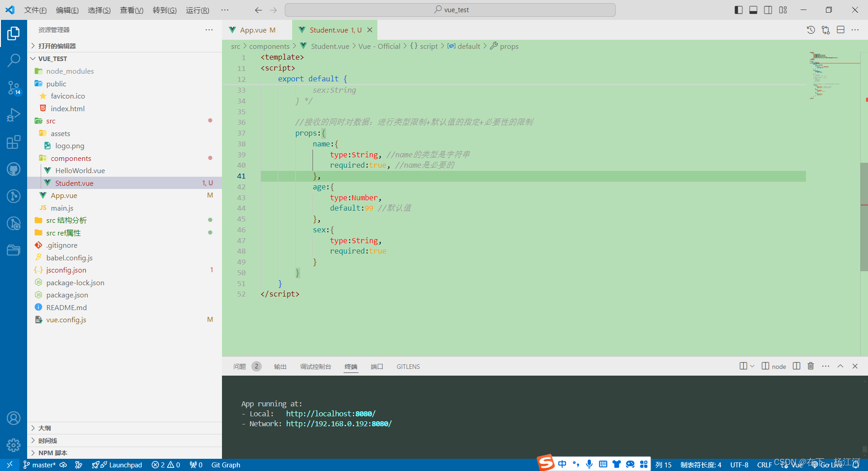Open the Accounts icon in activity bar
This screenshot has height=471, width=868.
tap(14, 418)
